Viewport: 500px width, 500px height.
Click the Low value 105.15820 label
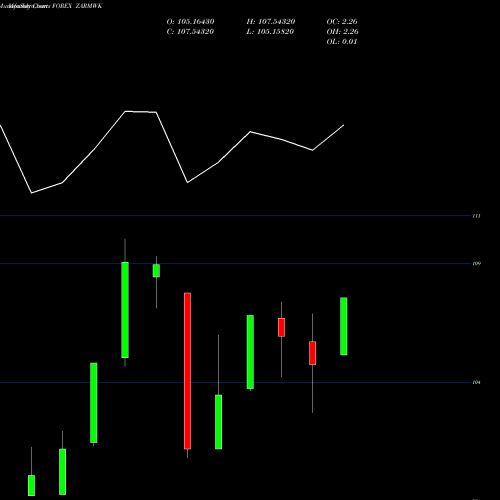pyautogui.click(x=270, y=32)
